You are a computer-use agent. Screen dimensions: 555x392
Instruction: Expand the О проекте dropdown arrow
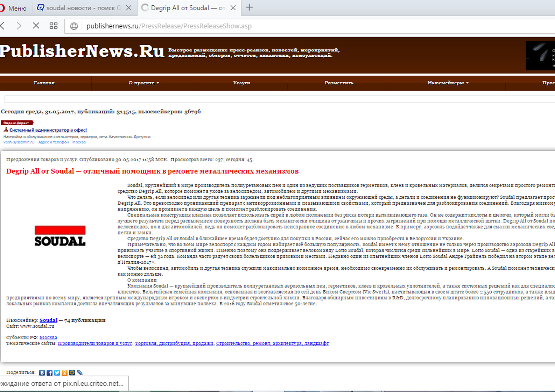tap(158, 83)
